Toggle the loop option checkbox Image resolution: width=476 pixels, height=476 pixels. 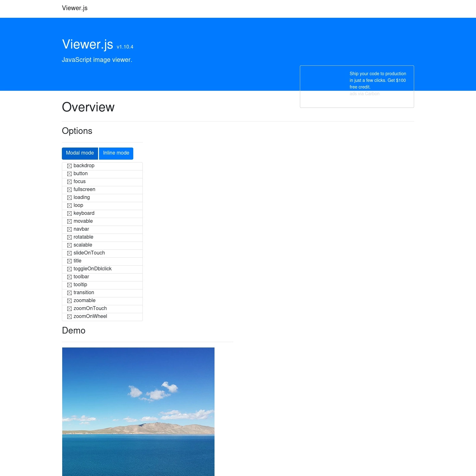click(69, 206)
